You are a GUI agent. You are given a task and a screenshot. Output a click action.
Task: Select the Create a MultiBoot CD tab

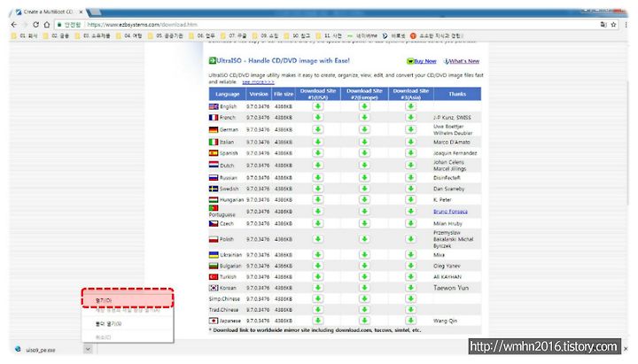pyautogui.click(x=48, y=12)
